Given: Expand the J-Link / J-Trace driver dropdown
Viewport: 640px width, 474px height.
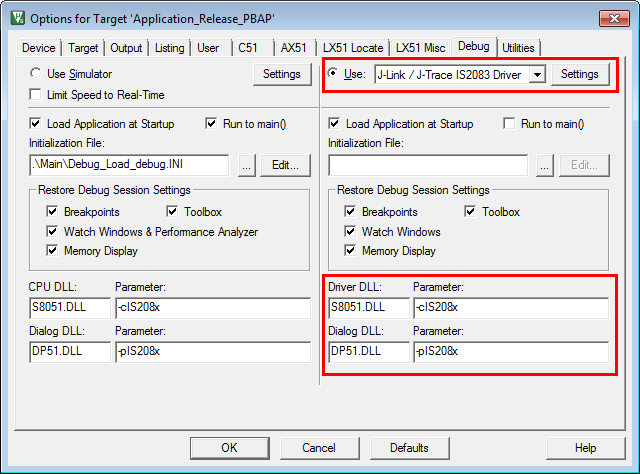Looking at the screenshot, I should click(538, 75).
